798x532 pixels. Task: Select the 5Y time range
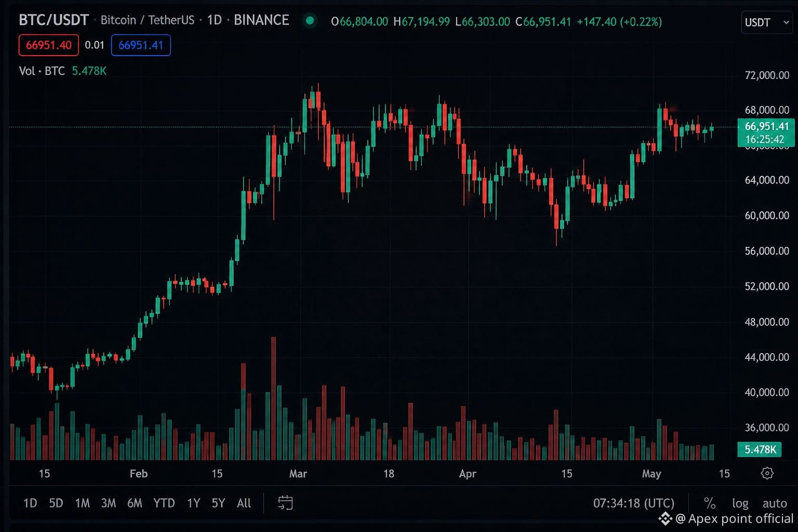coord(218,503)
